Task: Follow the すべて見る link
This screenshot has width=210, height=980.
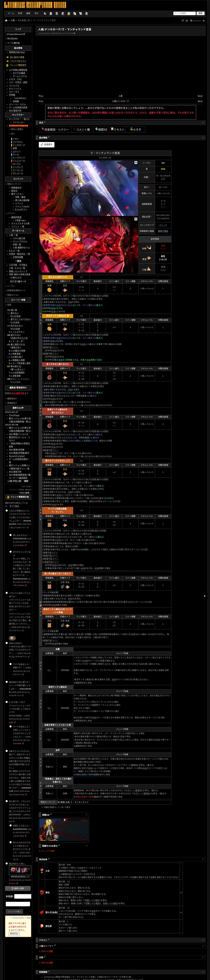Action: tap(14, 506)
